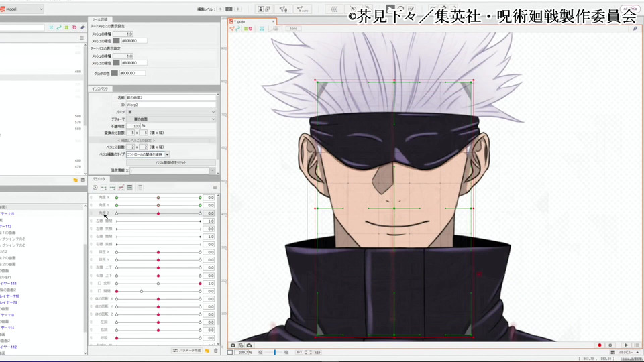Toggle the lock for 目玉 X parameter
Image resolution: width=644 pixels, height=362 pixels.
point(91,252)
